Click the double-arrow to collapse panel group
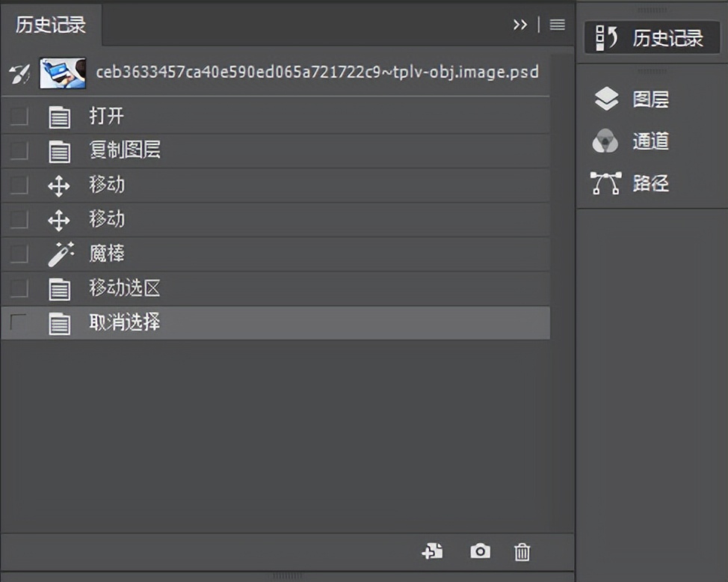This screenshot has height=582, width=728. [x=521, y=24]
